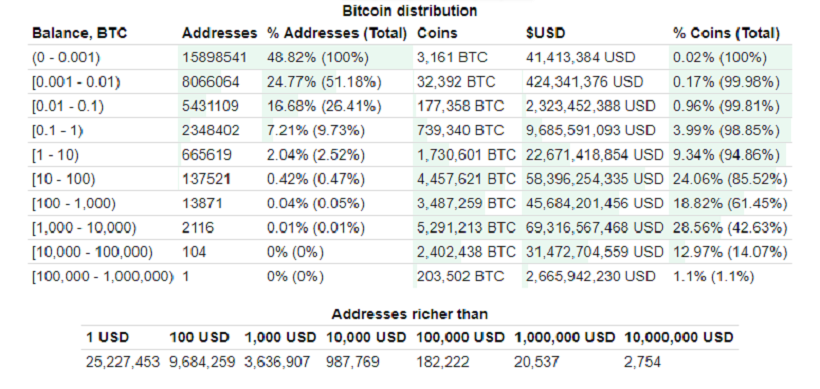Image resolution: width=820 pixels, height=389 pixels.
Task: Click address count 5431109
Action: [210, 106]
